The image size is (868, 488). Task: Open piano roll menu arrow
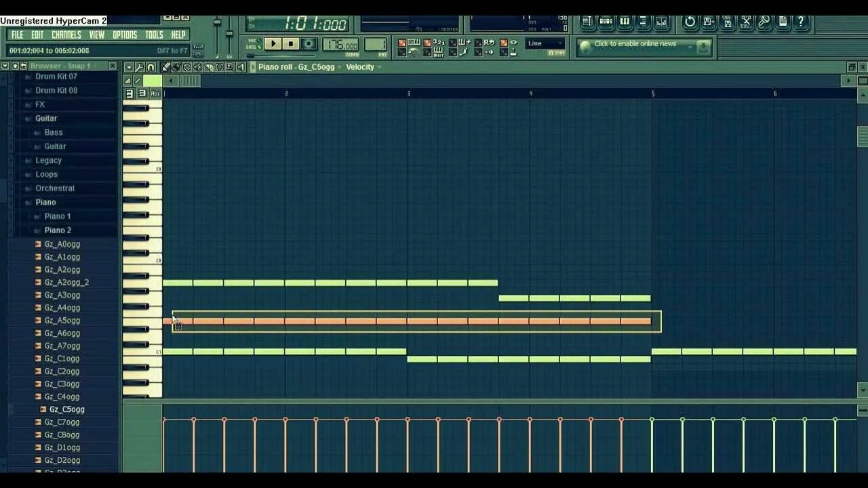point(129,67)
